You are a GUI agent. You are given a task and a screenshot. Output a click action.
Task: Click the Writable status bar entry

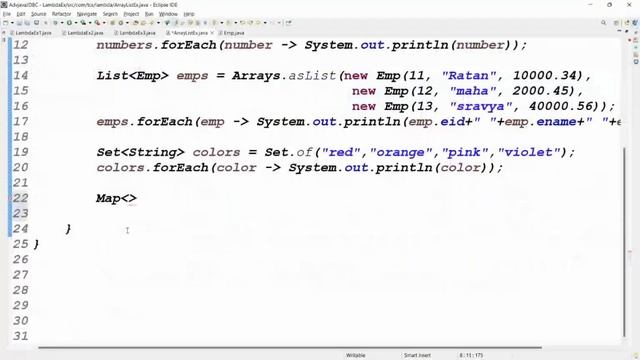pyautogui.click(x=356, y=355)
